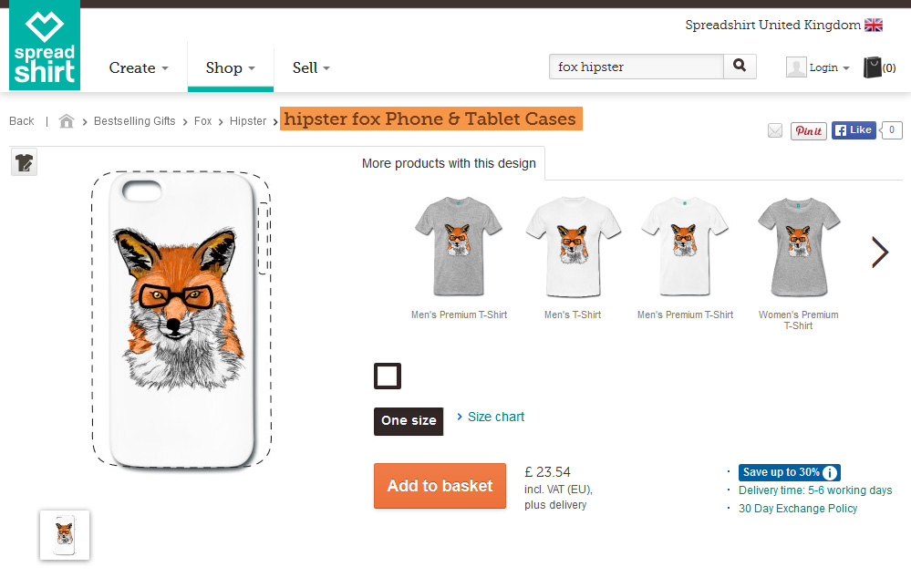Click the Facebook Like button
911x588 pixels.
click(x=854, y=130)
